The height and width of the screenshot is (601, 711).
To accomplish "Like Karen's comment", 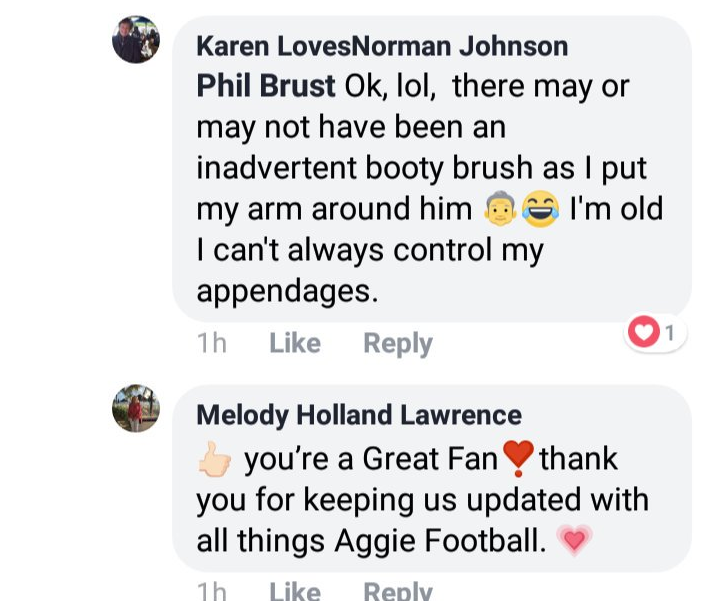I will coord(295,344).
